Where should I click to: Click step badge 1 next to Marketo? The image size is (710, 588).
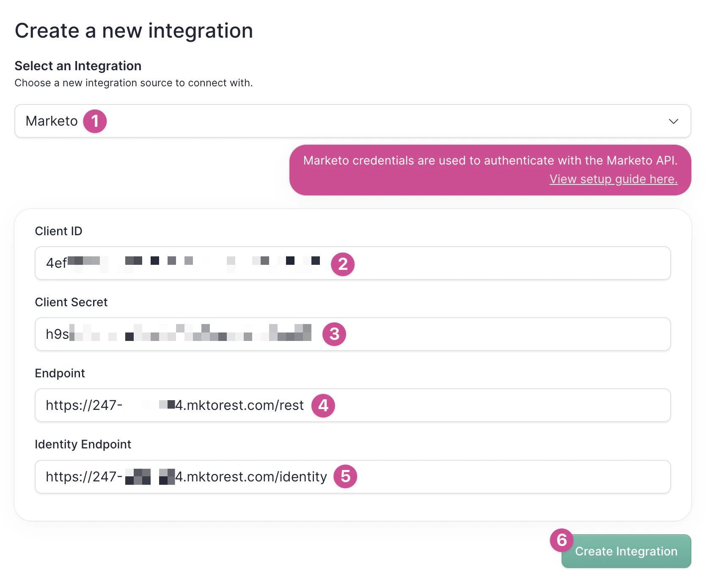click(x=95, y=121)
